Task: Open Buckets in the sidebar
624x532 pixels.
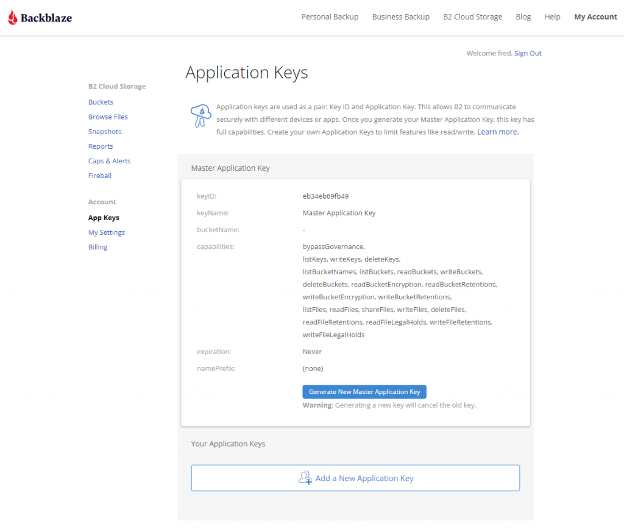Action: (101, 102)
